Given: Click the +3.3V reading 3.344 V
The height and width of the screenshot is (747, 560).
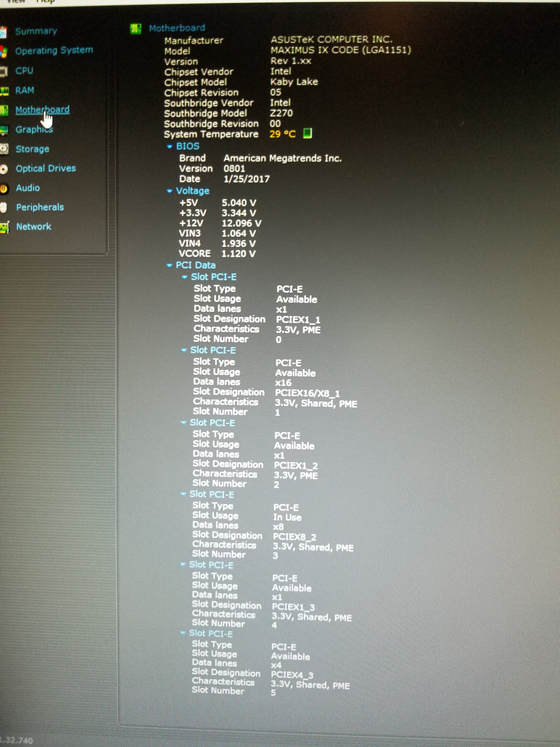Looking at the screenshot, I should click(239, 213).
